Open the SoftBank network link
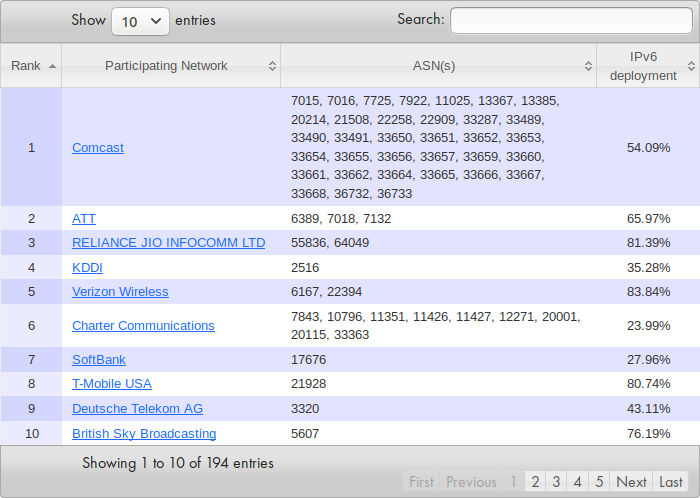This screenshot has height=498, width=700. click(x=99, y=360)
